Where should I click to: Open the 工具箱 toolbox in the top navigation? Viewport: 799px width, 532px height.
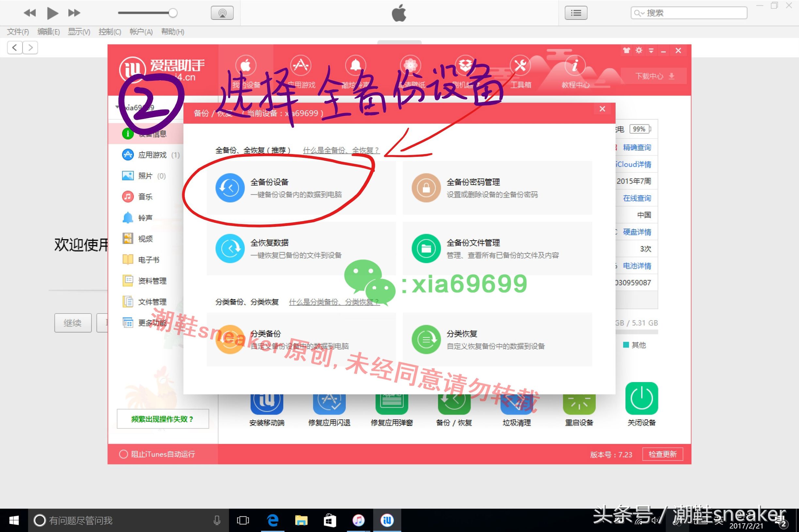coord(520,71)
